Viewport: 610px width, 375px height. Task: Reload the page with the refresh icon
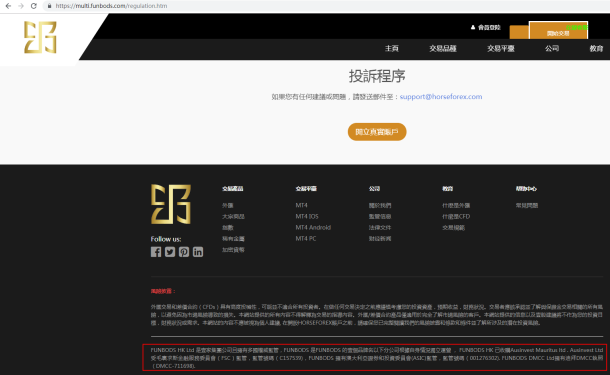[x=34, y=6]
